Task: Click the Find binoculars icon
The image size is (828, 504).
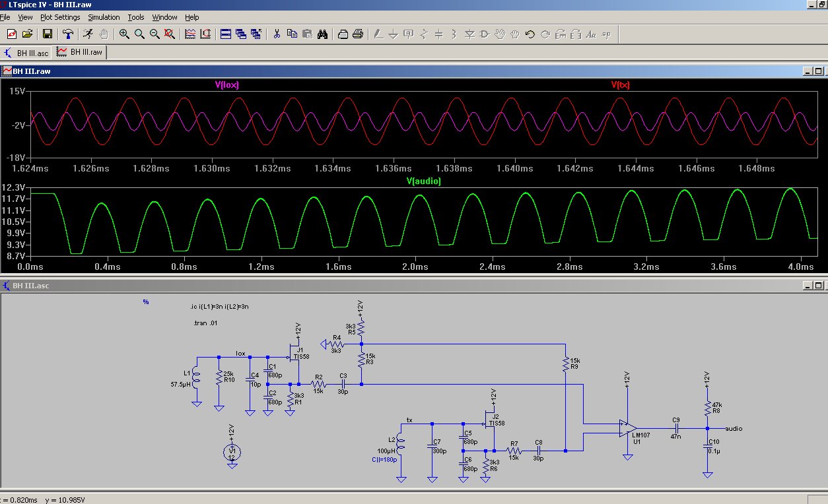Action: click(x=323, y=34)
